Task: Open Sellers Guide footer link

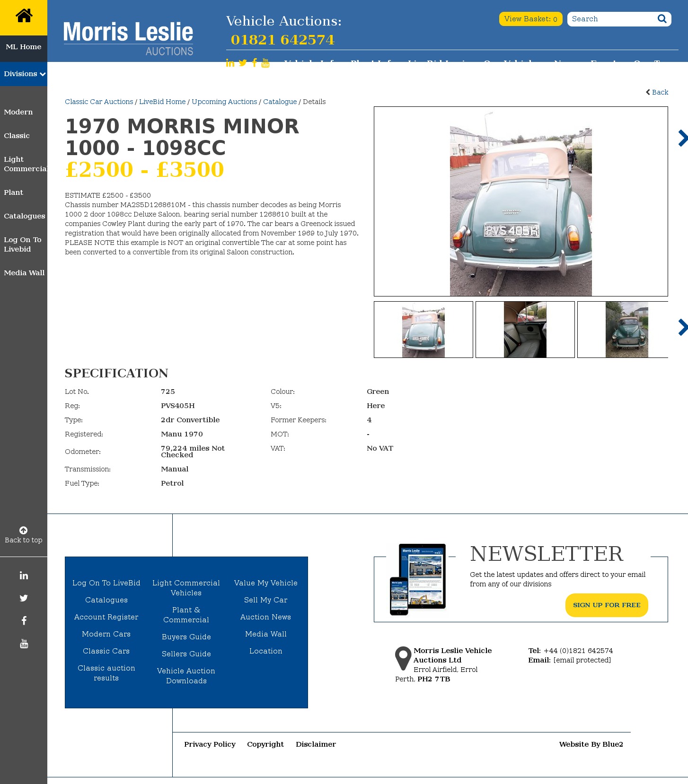Action: [186, 654]
